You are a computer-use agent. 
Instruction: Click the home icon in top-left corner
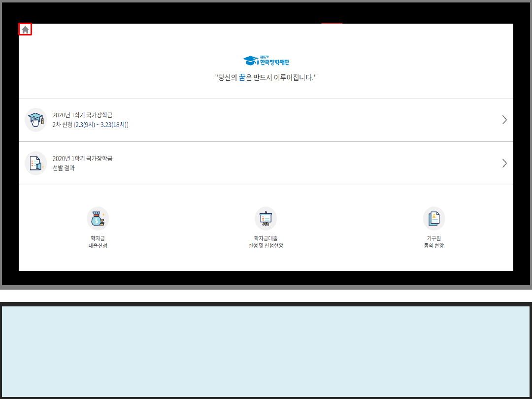[25, 30]
